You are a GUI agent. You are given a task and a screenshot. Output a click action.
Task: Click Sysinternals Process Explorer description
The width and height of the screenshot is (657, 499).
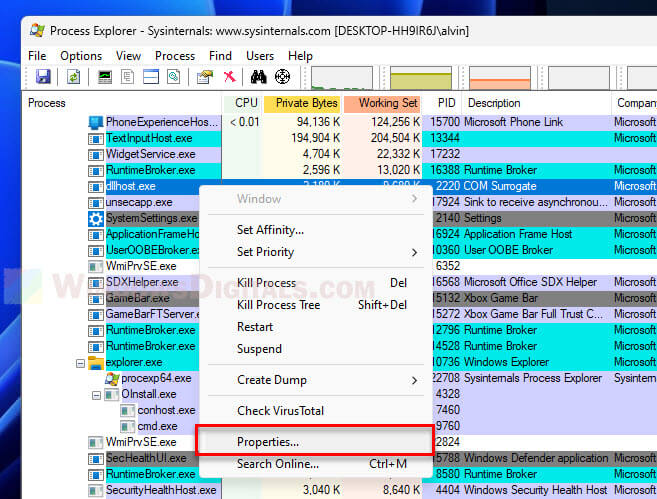[x=533, y=378]
